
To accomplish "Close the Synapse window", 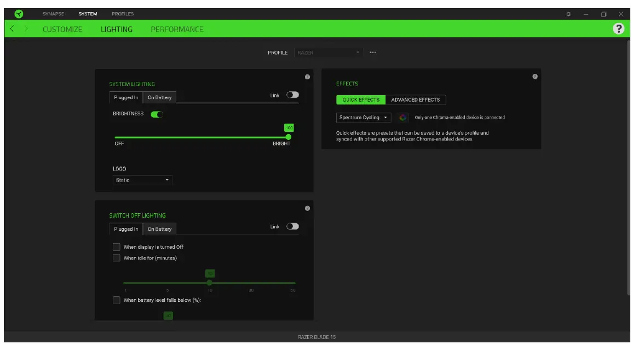I will [621, 14].
